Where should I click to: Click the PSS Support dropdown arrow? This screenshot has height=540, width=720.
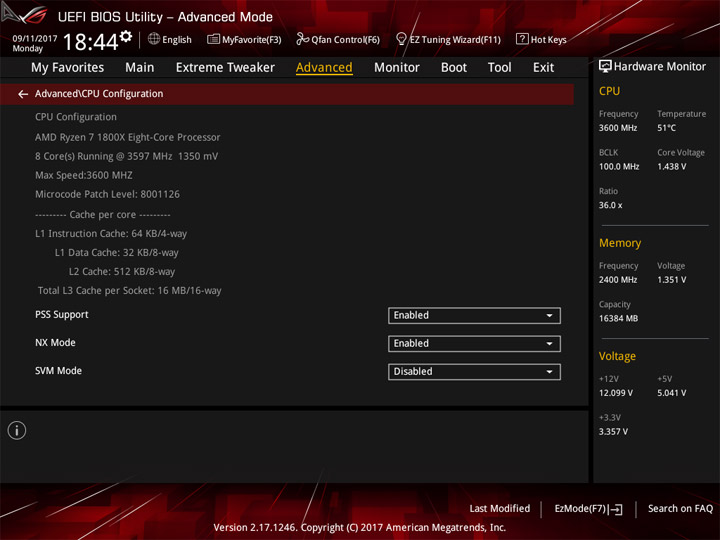point(549,315)
